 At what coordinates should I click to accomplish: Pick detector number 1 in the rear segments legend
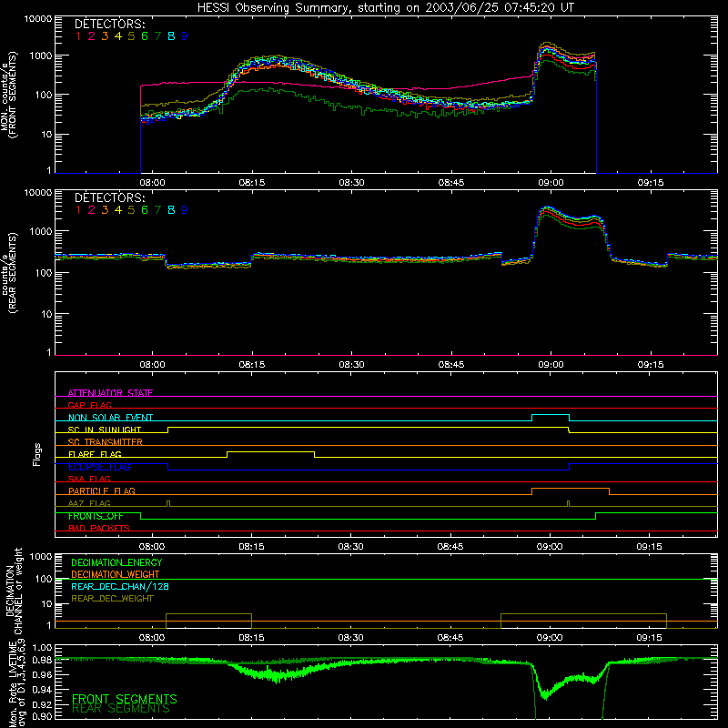(x=78, y=210)
